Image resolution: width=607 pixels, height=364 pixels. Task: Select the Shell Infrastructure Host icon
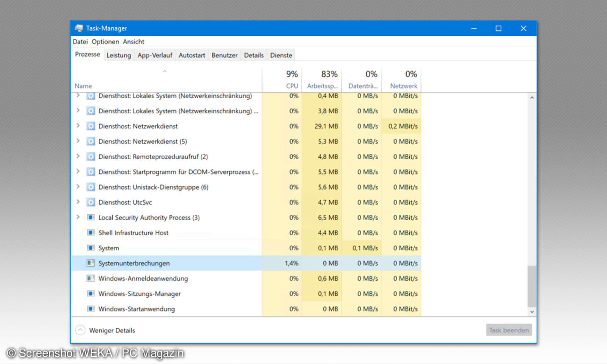91,233
